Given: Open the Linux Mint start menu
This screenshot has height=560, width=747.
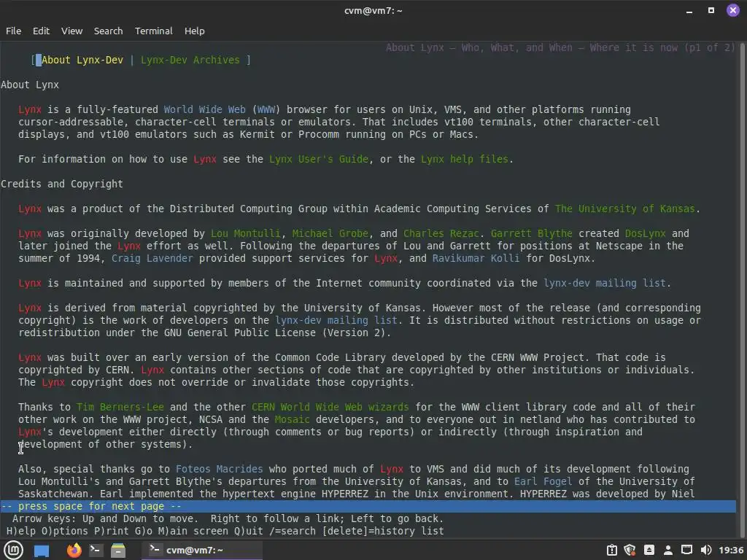Looking at the screenshot, I should tap(13, 550).
